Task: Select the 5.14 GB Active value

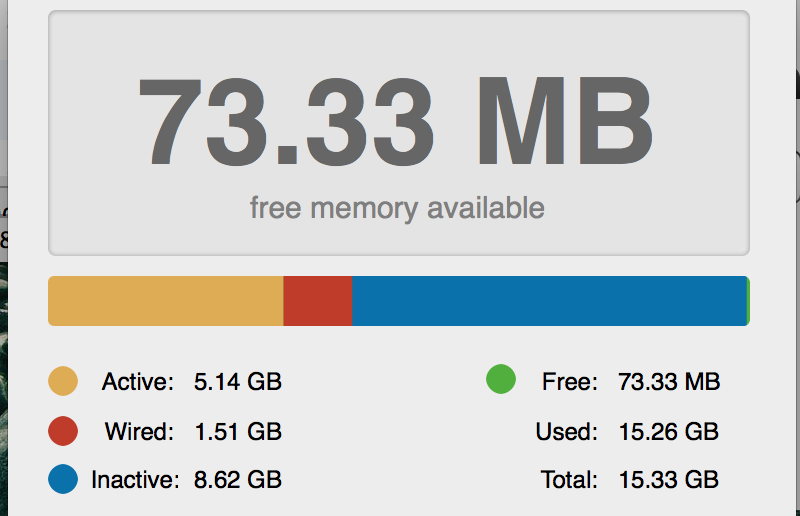Action: [238, 381]
